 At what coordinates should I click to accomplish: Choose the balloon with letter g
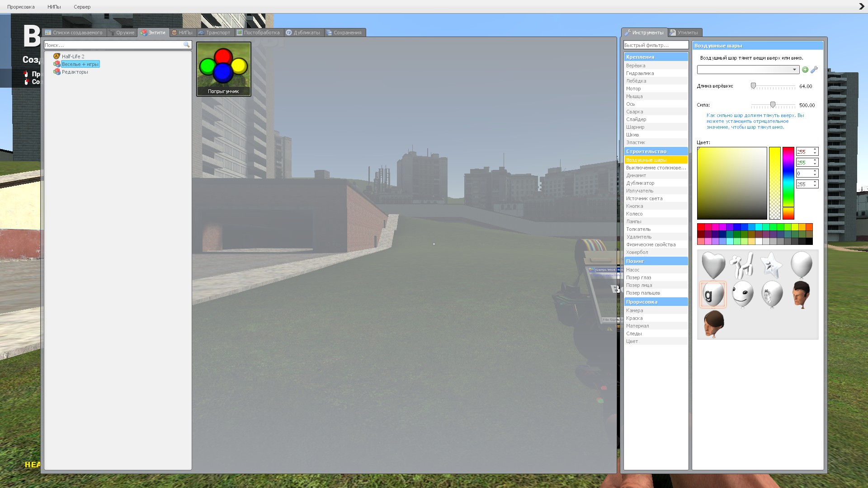tap(713, 295)
